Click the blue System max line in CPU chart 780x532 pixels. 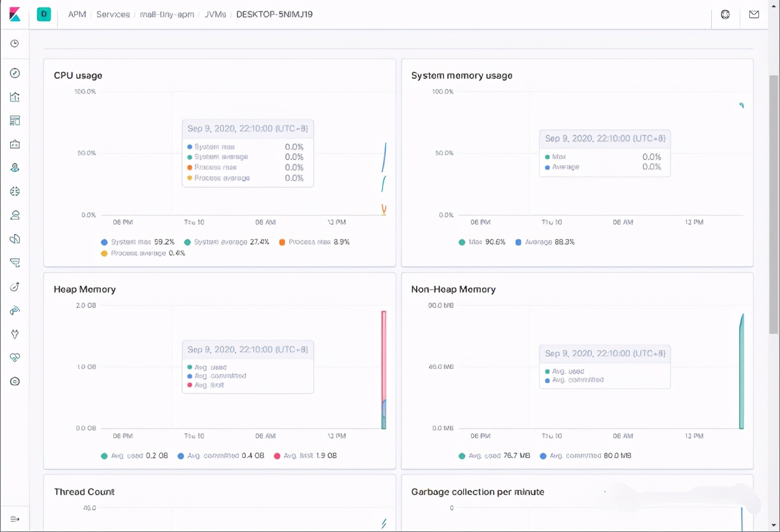pyautogui.click(x=384, y=157)
